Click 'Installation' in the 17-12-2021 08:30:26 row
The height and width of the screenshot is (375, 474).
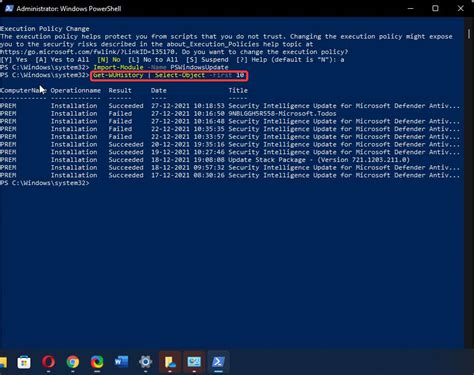[74, 175]
